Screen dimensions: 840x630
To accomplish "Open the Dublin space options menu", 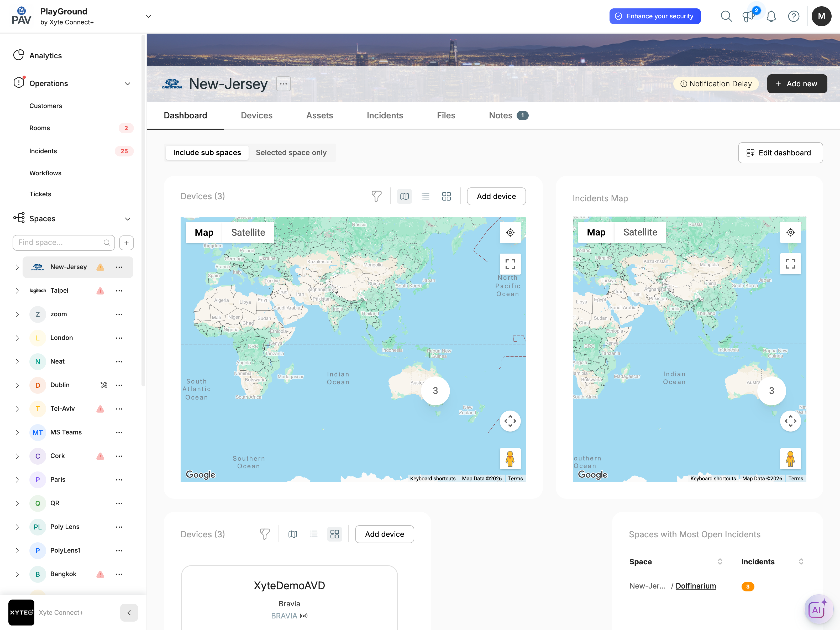I will pos(119,385).
